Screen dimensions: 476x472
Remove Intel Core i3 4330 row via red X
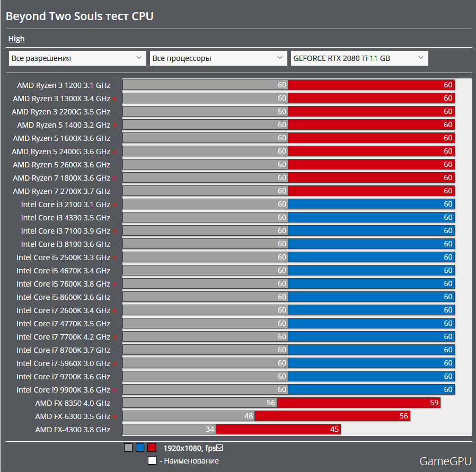coord(114,218)
